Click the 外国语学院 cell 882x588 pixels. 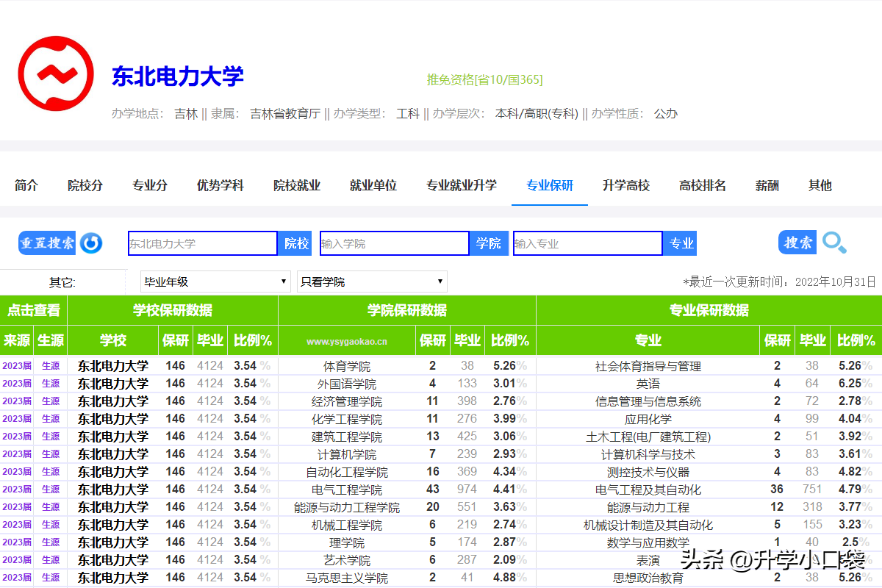pos(347,384)
